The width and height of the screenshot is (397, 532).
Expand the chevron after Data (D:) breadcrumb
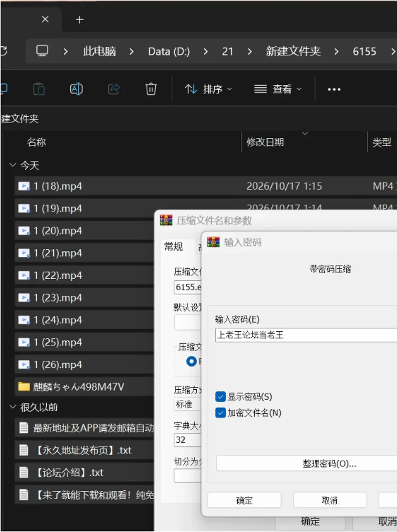(206, 51)
